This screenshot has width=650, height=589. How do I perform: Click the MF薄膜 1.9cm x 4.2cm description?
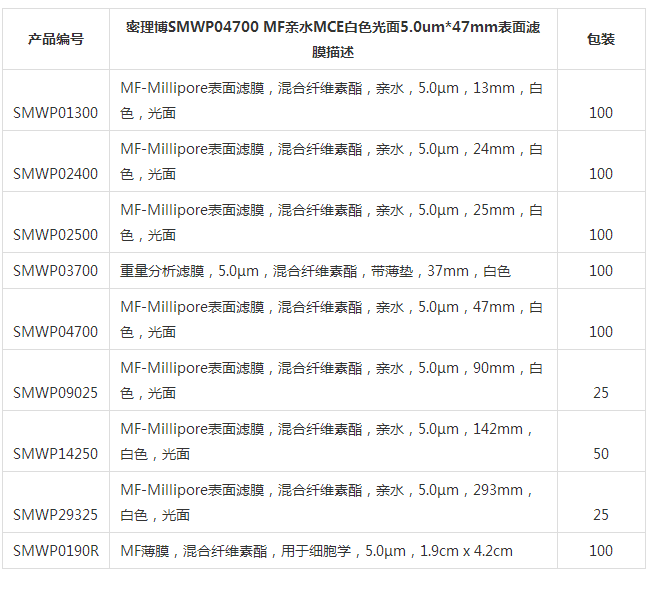click(x=316, y=550)
